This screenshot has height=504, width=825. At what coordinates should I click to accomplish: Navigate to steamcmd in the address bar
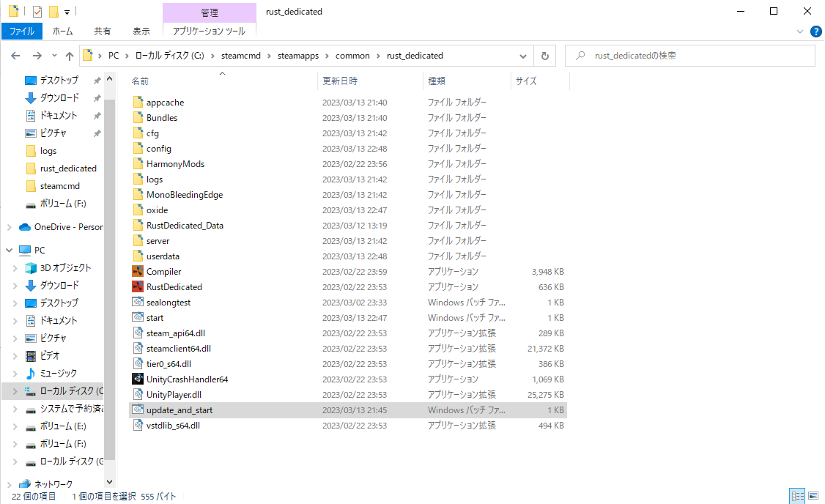click(x=240, y=56)
